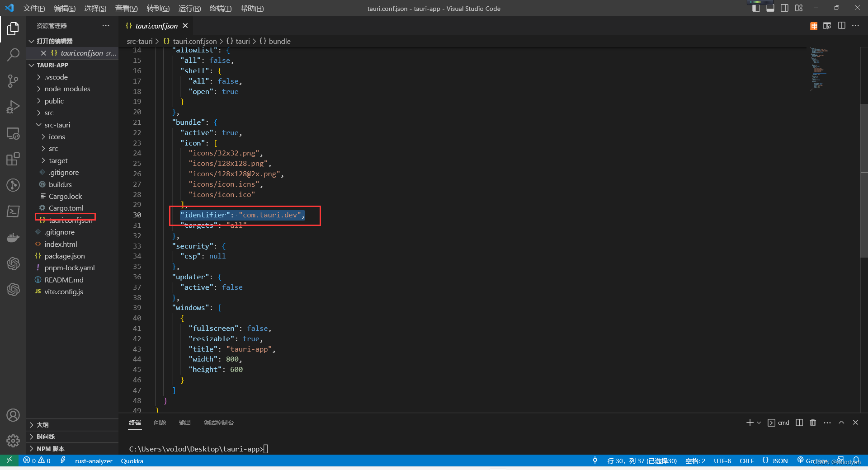
Task: Toggle bottom panel layout icon
Action: click(770, 8)
